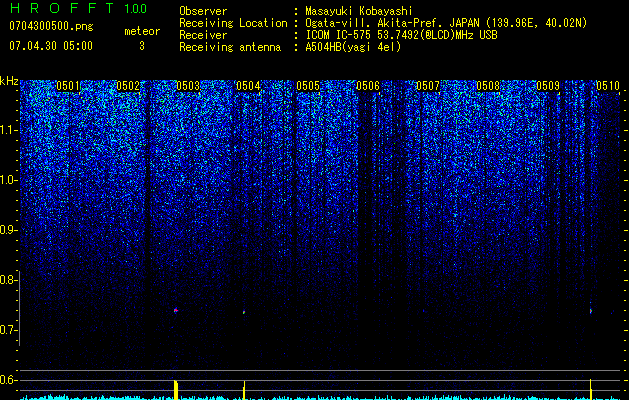This screenshot has height=400, width=629.
Task: Click the 1.1 frequency axis label
Action: [x=8, y=130]
